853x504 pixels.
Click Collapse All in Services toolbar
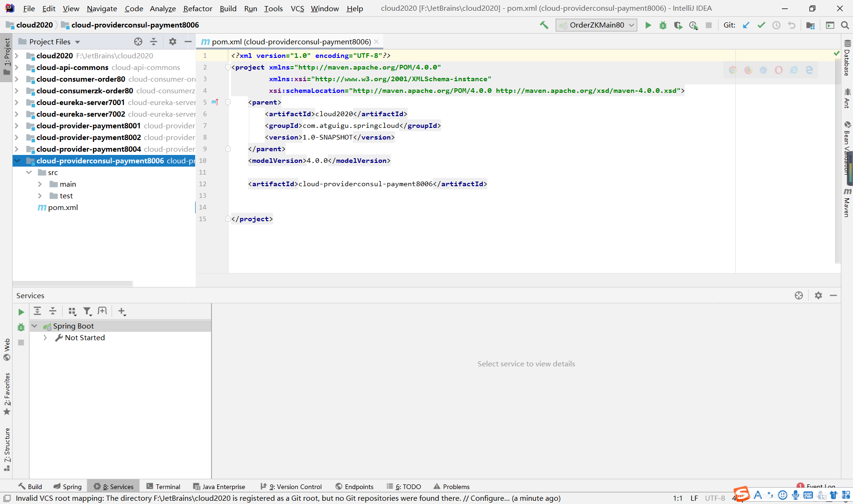click(53, 311)
